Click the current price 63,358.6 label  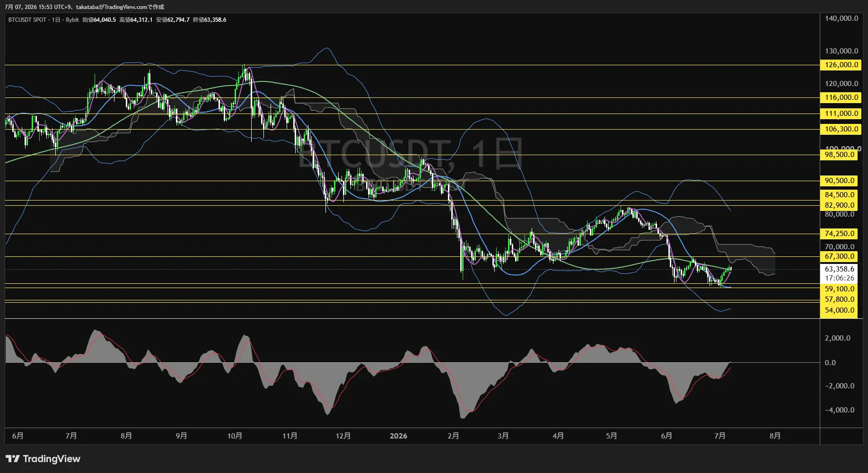[x=839, y=269]
